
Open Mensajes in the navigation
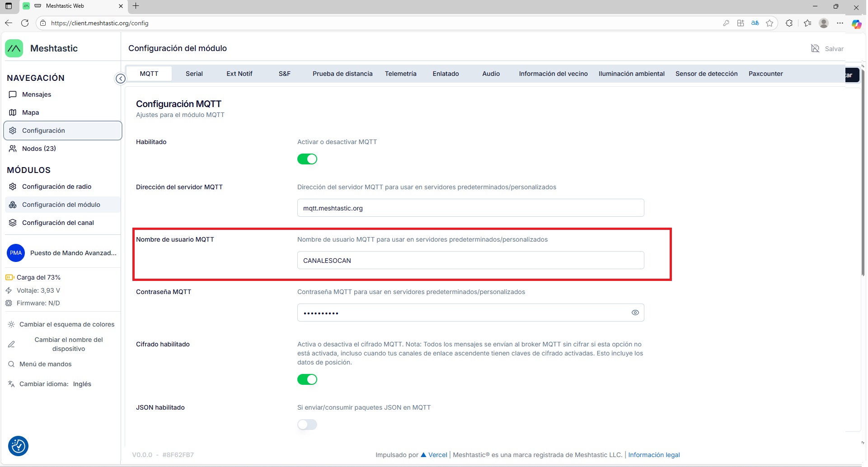click(37, 94)
